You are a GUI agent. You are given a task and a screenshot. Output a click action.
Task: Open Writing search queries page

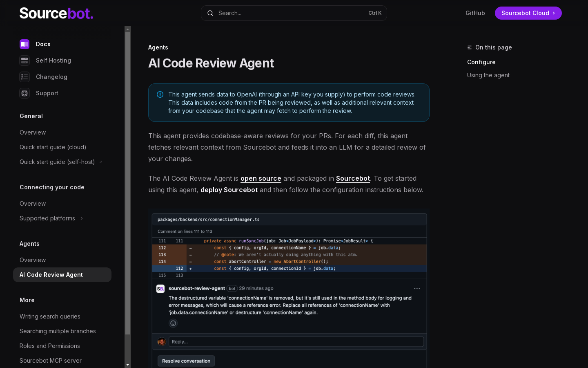50,316
